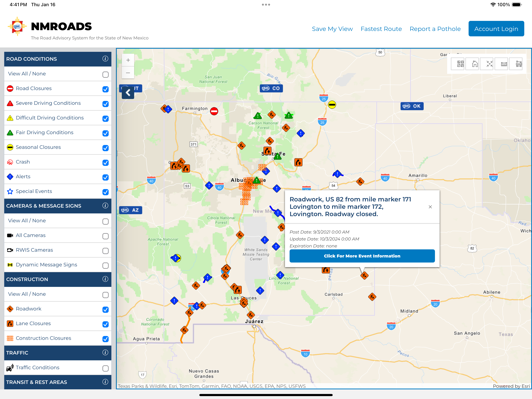Uncheck the Roadwork layer checkbox

[x=105, y=309]
